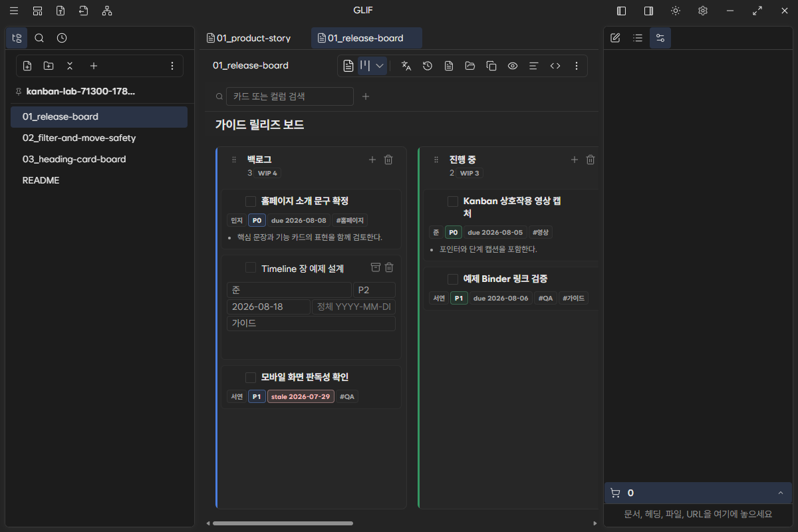798x532 pixels.
Task: Open document toolbar more options menu
Action: coord(577,66)
